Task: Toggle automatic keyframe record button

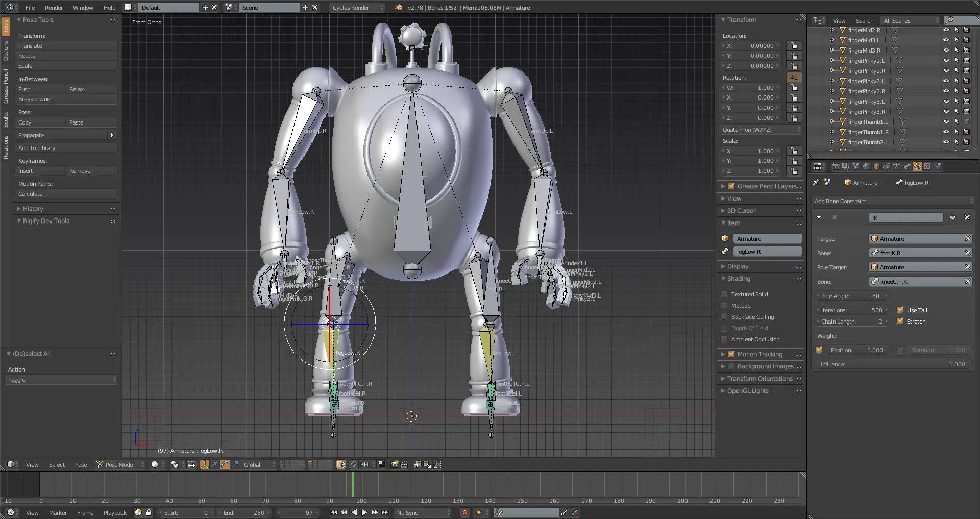Action: tap(464, 512)
